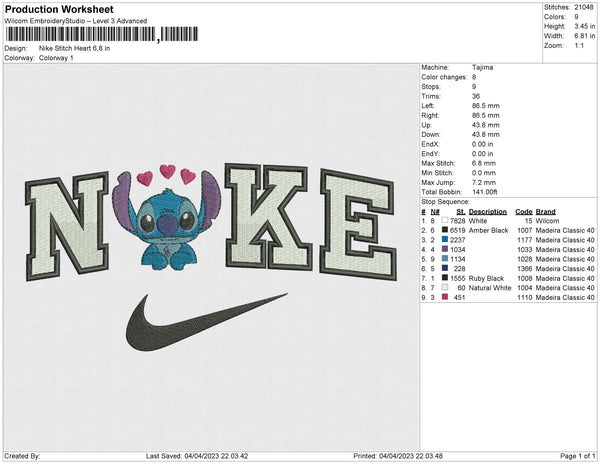
Task: Click the Max Stitch value 6.8 mm
Action: tap(484, 163)
